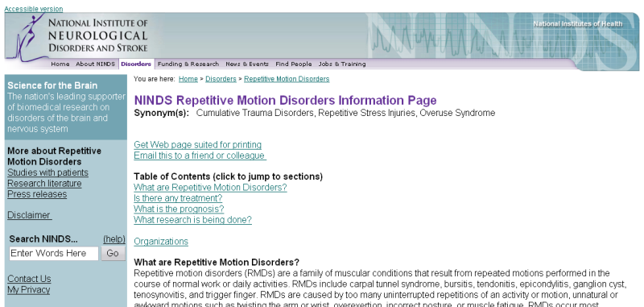Open the Organizations link
644x307 pixels.
point(161,241)
